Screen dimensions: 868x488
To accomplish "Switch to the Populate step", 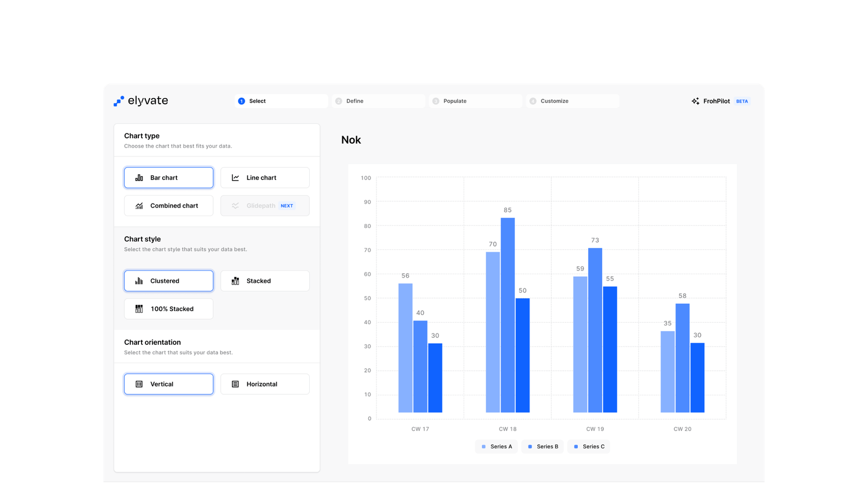I will [475, 101].
